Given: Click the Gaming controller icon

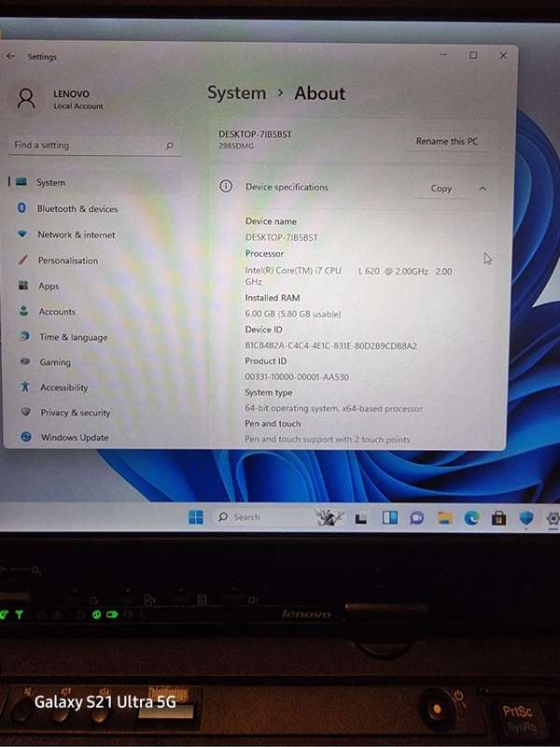Looking at the screenshot, I should [x=25, y=361].
